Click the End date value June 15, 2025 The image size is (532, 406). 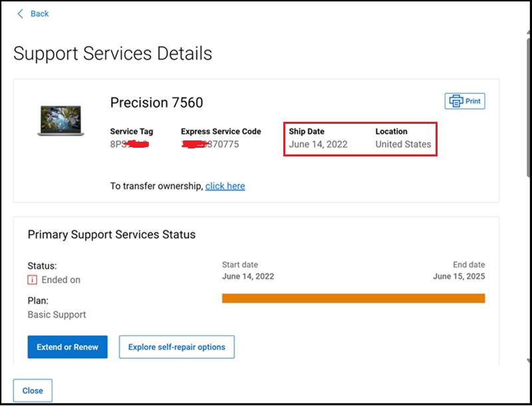click(459, 276)
